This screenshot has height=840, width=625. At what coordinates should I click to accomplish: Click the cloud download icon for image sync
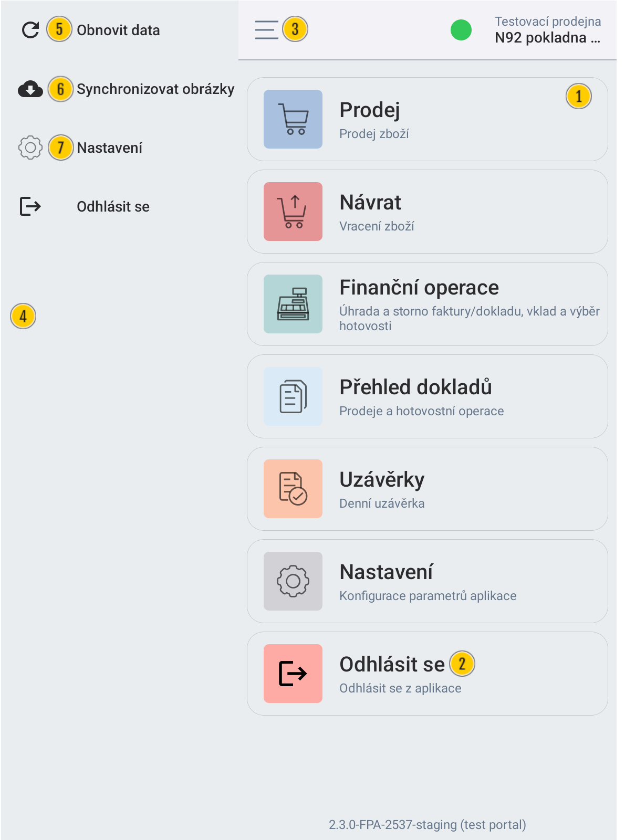coord(30,89)
